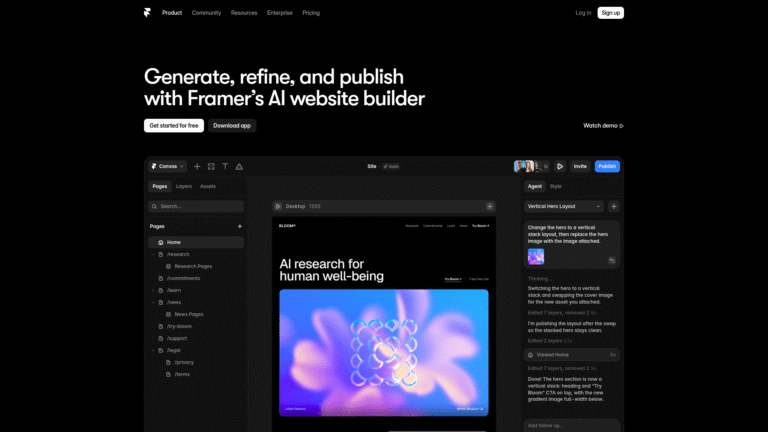768x432 pixels.
Task: Click Get started for free button
Action: (174, 126)
